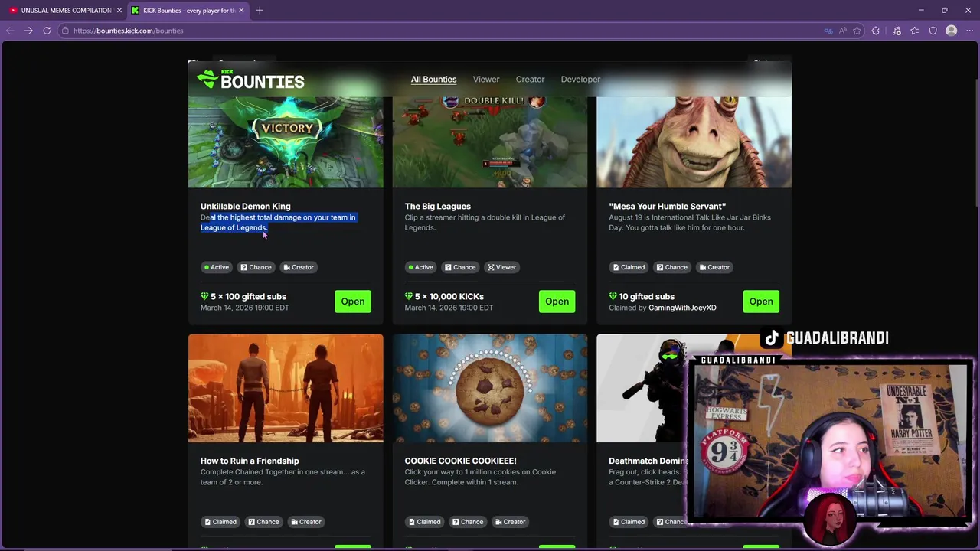980x551 pixels.
Task: Open the Developer nav item
Action: tap(580, 80)
